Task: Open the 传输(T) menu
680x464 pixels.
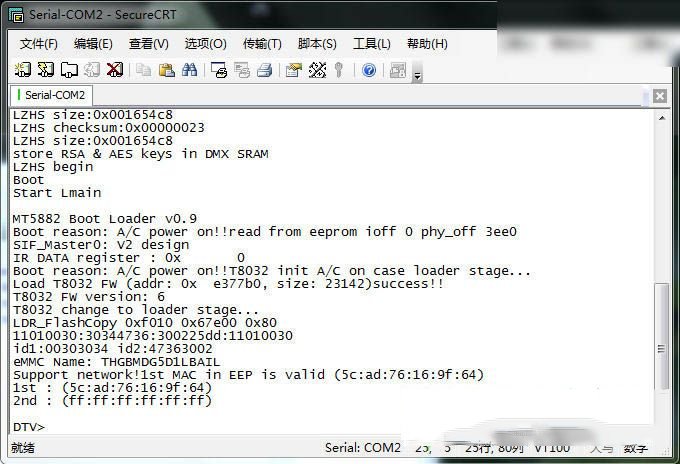Action: (x=262, y=44)
